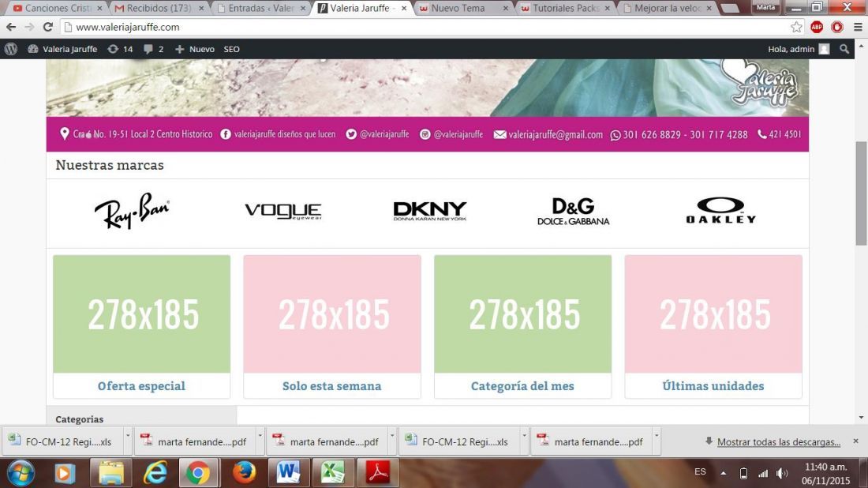Click the Ray-Ban brand logo
Image resolution: width=868 pixels, height=488 pixels.
click(x=132, y=211)
